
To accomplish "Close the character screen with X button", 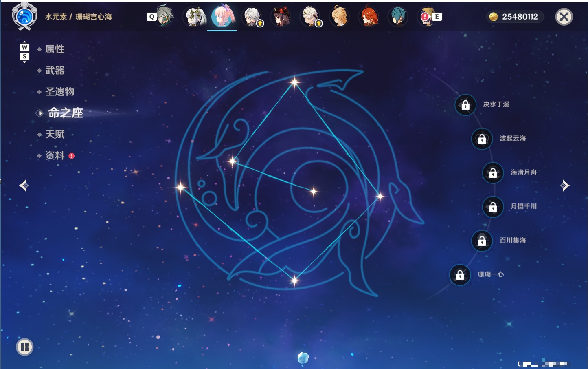I will (564, 17).
